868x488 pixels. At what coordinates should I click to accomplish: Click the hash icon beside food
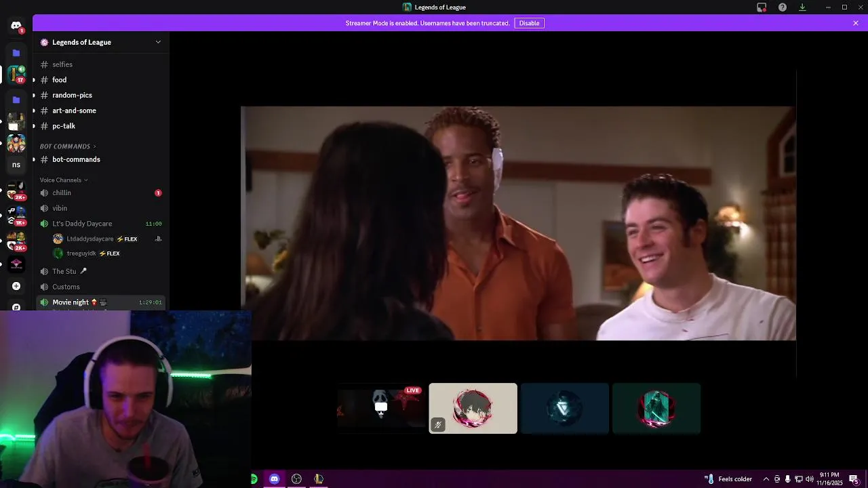(x=44, y=80)
